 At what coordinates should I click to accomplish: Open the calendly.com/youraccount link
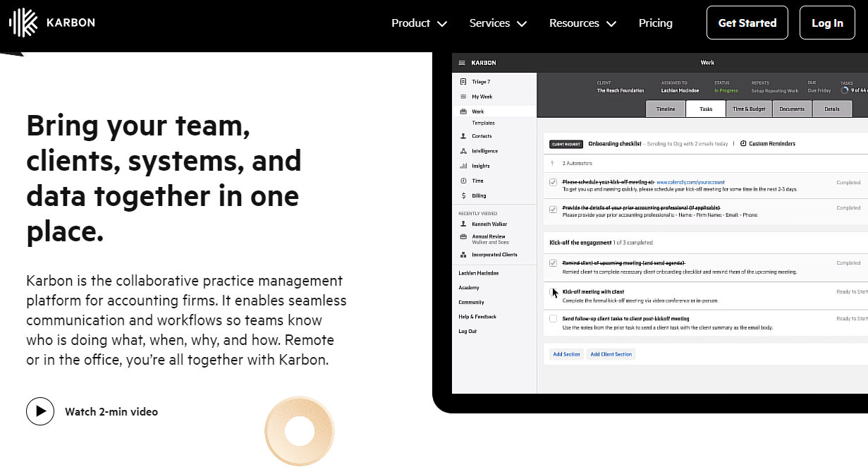pos(690,183)
